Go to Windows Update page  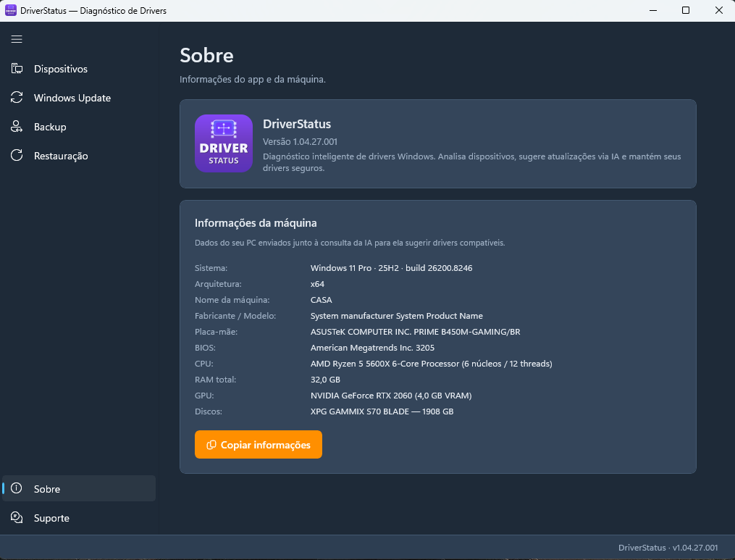click(79, 98)
